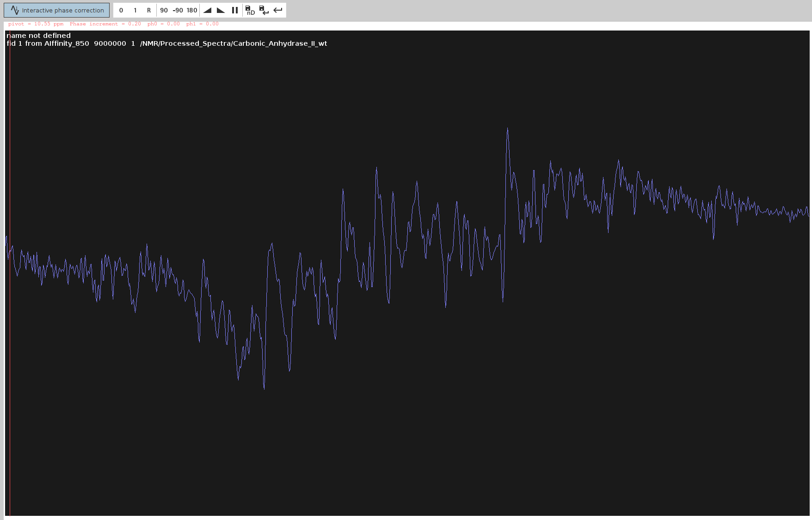Click the spectrum title text 'name not defined'
This screenshot has height=520, width=812.
click(x=39, y=36)
